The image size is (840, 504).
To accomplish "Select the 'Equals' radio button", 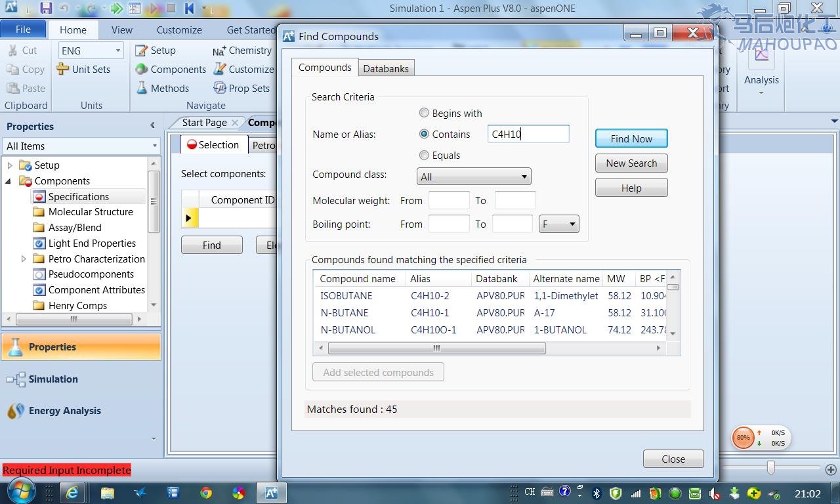I will point(424,155).
